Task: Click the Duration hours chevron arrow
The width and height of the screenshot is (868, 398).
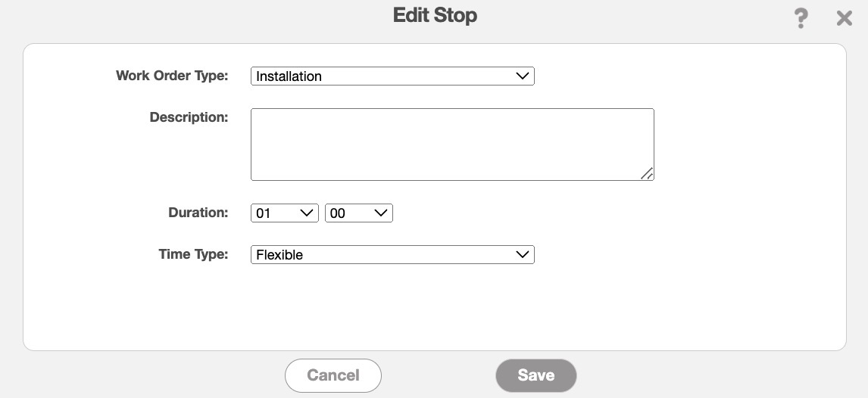Action: coord(307,213)
